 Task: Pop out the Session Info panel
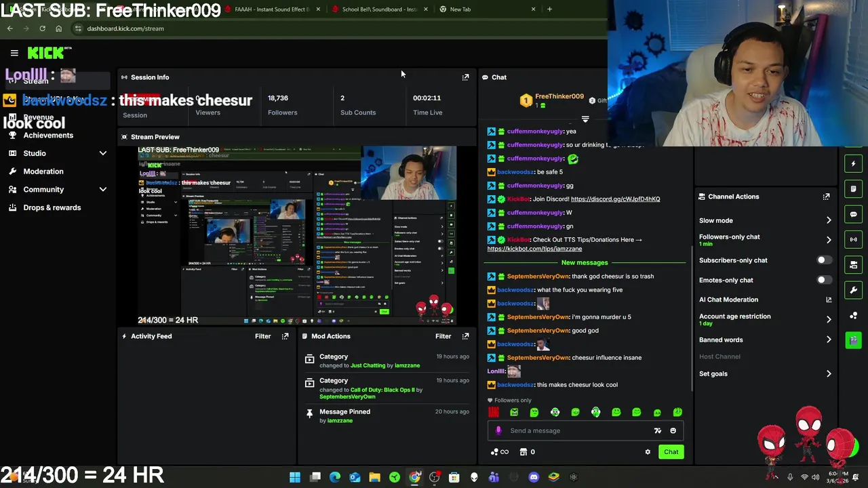click(465, 77)
